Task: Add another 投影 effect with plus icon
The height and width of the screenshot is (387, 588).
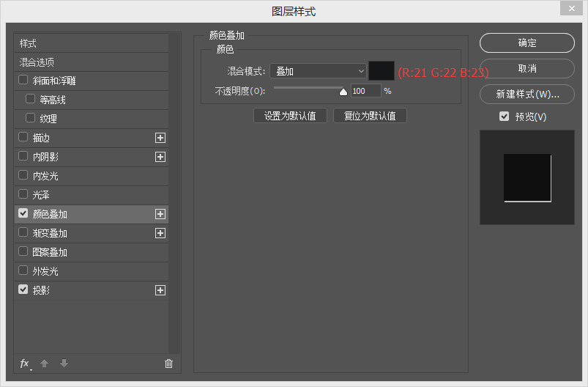Action: point(160,290)
